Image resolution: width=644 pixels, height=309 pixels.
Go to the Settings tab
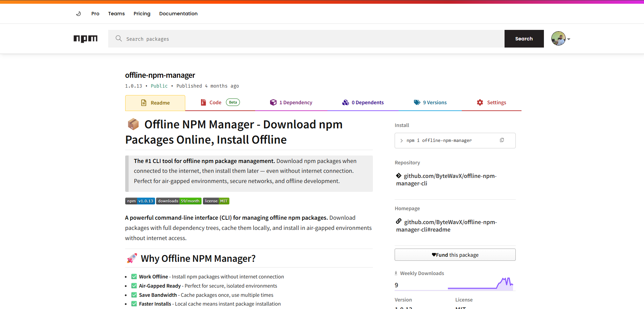pyautogui.click(x=491, y=103)
